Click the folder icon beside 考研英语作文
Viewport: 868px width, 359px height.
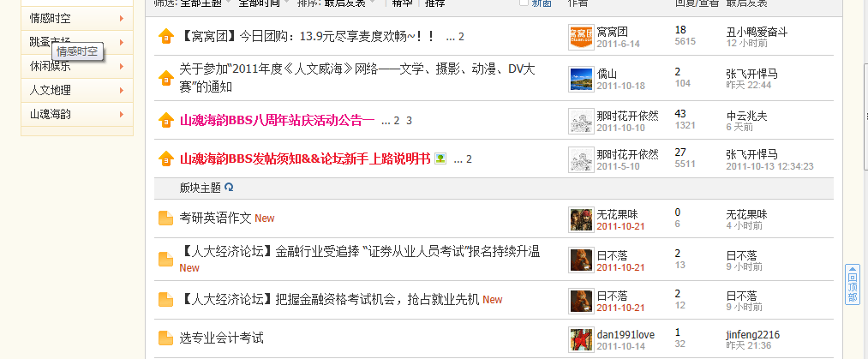click(x=166, y=218)
